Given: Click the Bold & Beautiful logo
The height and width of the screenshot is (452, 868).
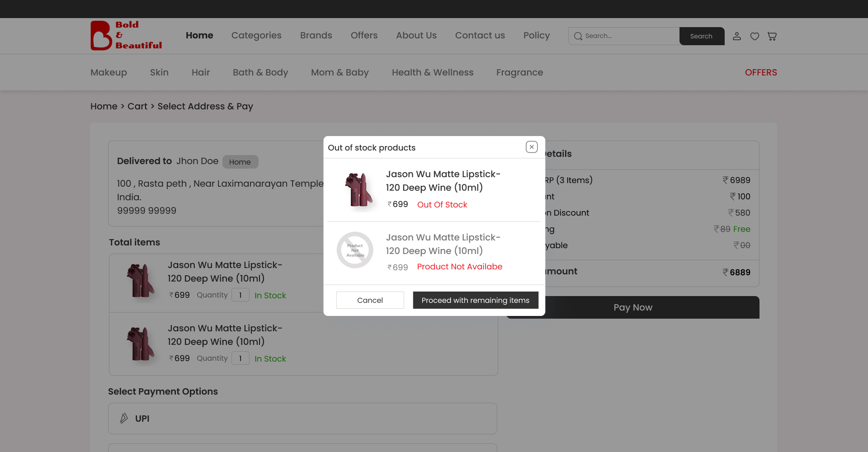Looking at the screenshot, I should (x=126, y=35).
